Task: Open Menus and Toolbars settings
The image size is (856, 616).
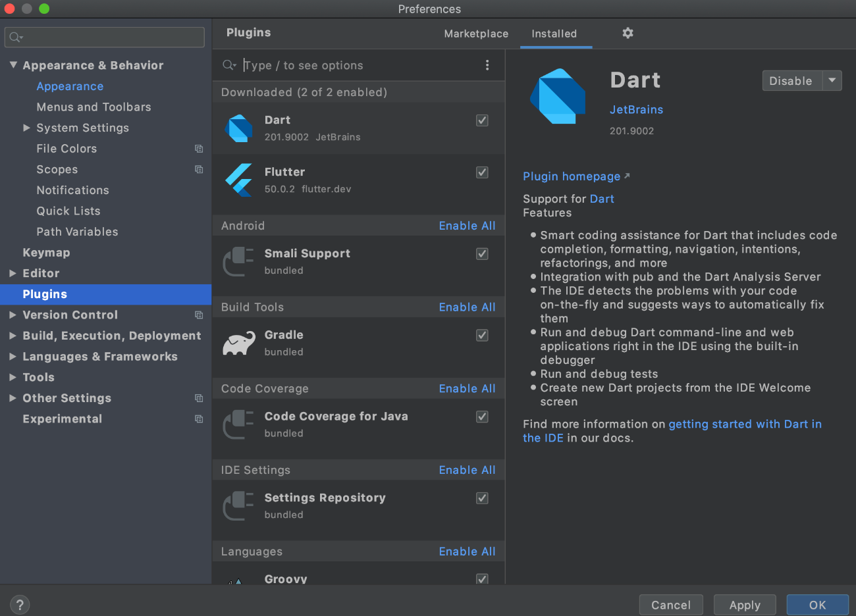Action: (94, 107)
